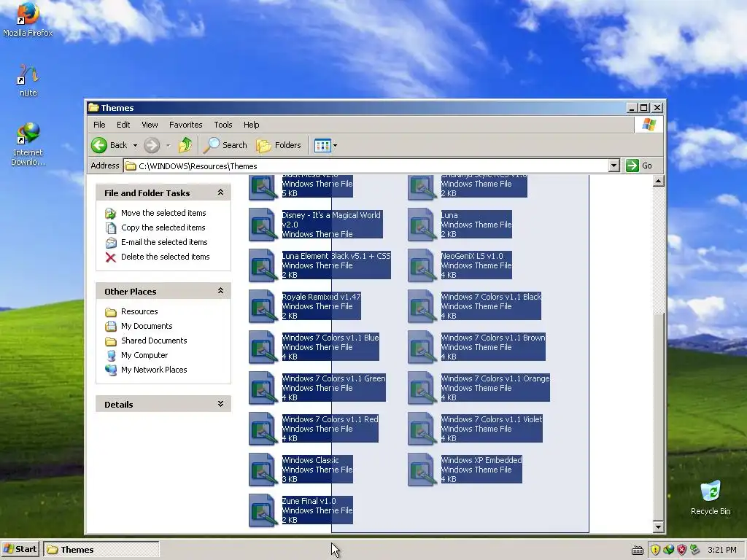Open the Recycle Bin on desktop
The height and width of the screenshot is (560, 747).
[711, 497]
